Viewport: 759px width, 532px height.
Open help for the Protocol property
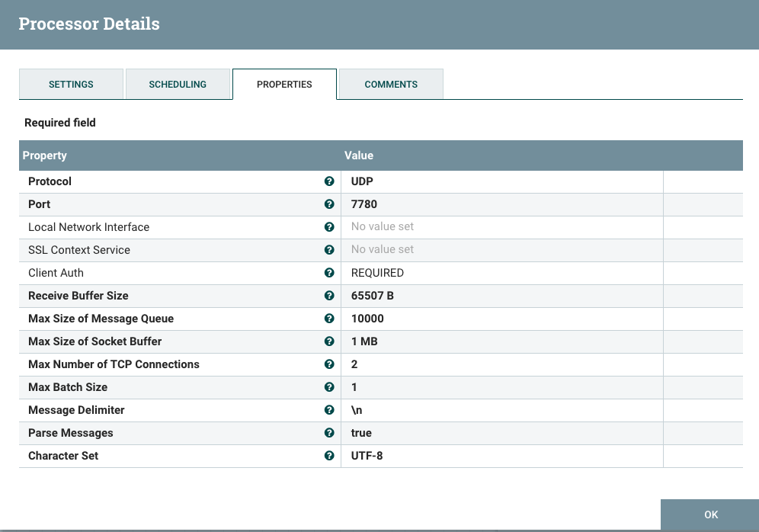[329, 181]
